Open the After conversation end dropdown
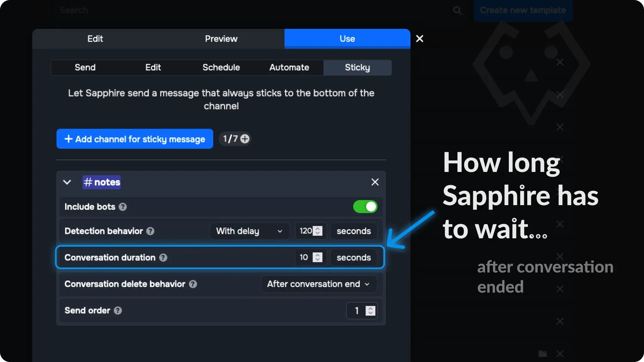This screenshot has height=362, width=644. 319,284
